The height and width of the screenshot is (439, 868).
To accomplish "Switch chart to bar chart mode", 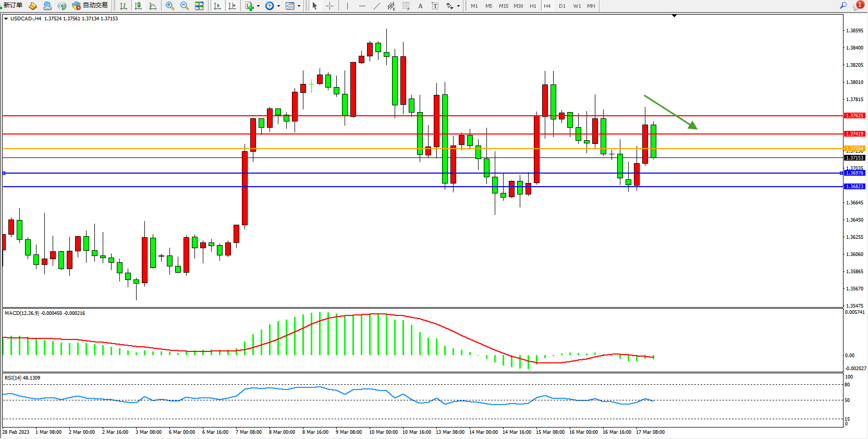I will pyautogui.click(x=124, y=6).
